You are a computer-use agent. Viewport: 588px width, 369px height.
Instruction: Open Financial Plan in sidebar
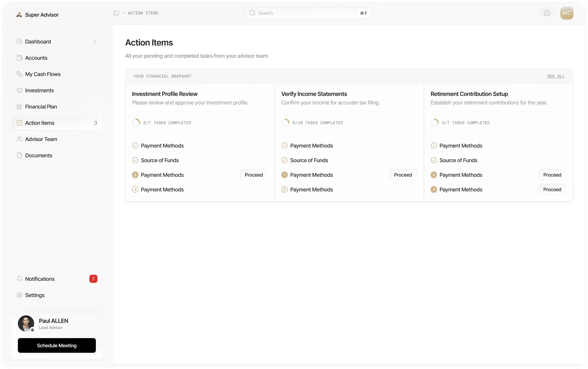click(57, 107)
